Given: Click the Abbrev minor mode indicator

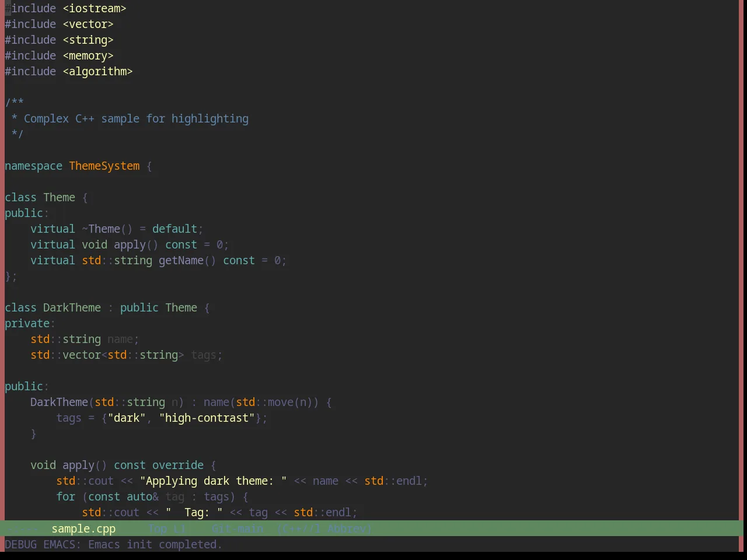Looking at the screenshot, I should pyautogui.click(x=347, y=528).
